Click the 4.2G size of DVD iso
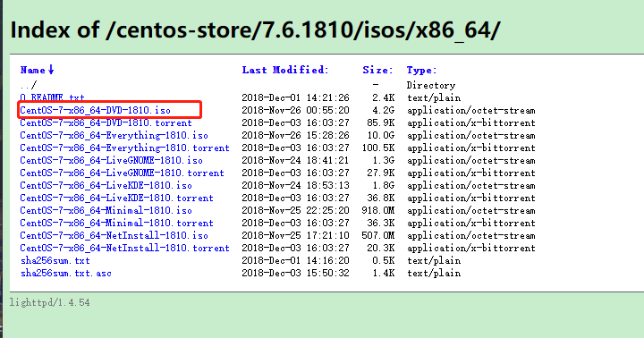 tap(384, 111)
